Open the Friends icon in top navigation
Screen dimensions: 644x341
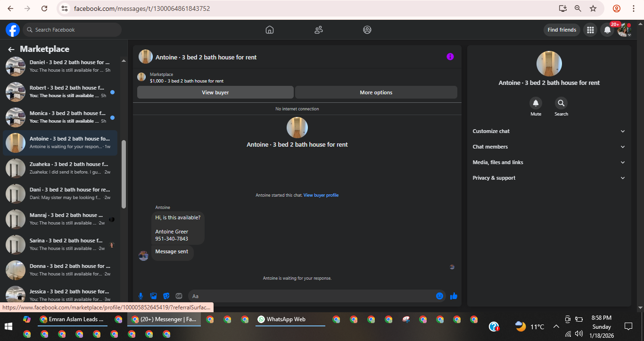click(x=319, y=30)
